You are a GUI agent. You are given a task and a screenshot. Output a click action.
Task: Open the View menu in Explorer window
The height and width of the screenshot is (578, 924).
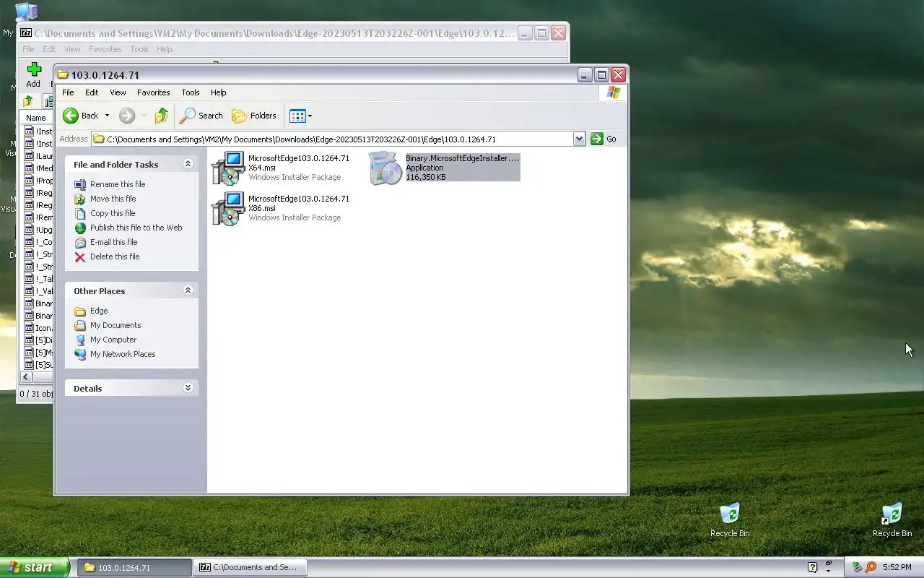[118, 92]
